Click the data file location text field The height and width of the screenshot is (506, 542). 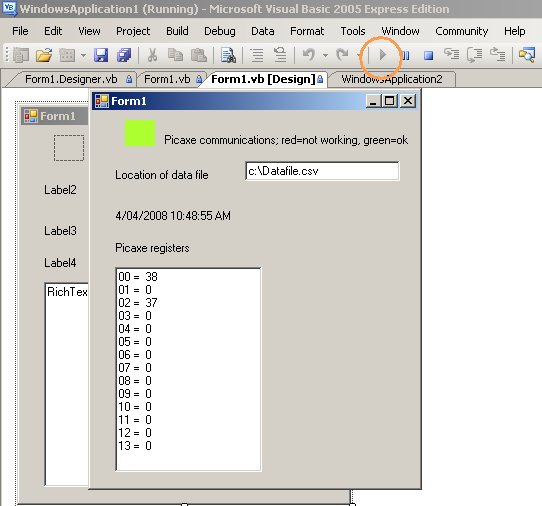(322, 171)
